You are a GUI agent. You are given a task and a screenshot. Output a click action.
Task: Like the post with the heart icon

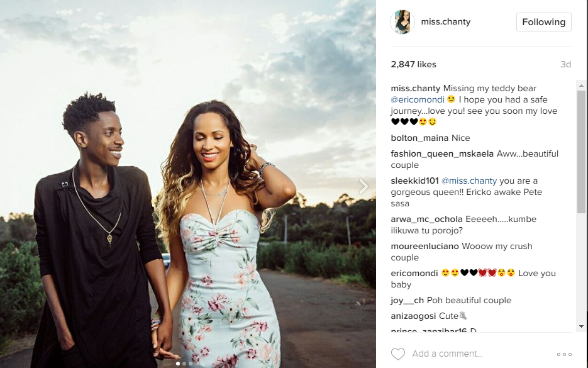[398, 354]
